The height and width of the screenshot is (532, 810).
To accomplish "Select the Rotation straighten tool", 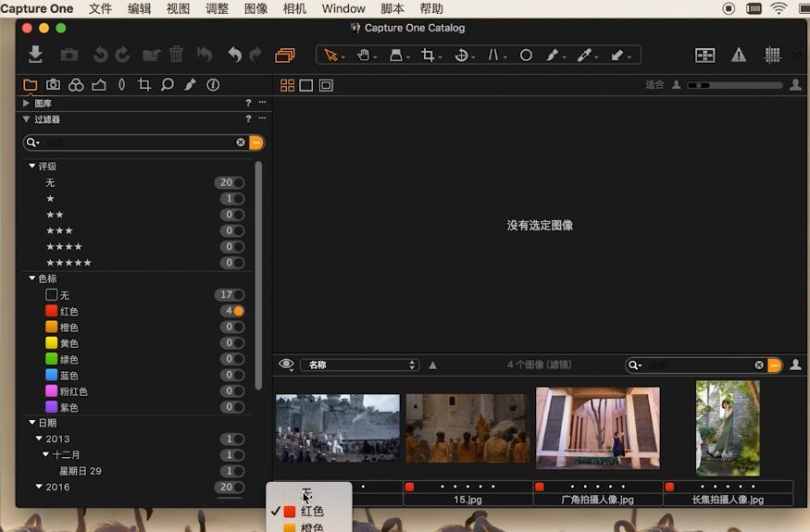I will coord(461,55).
